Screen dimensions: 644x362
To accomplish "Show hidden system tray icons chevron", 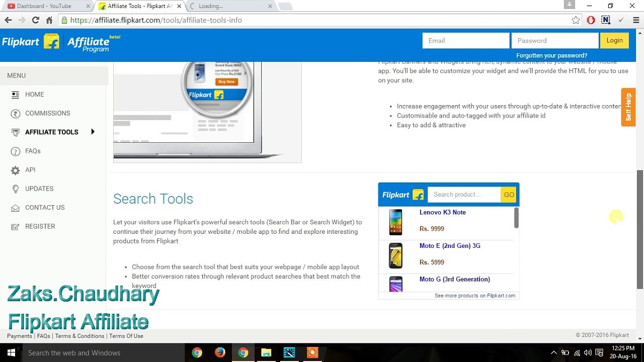I will click(554, 353).
